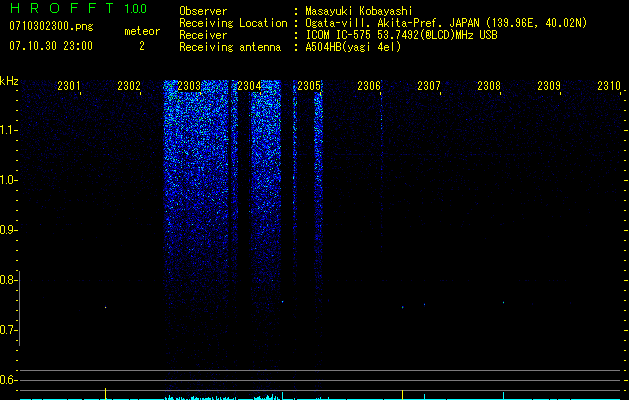Click the 2309 time marker
Screen dimensions: 629x400
coord(549,85)
